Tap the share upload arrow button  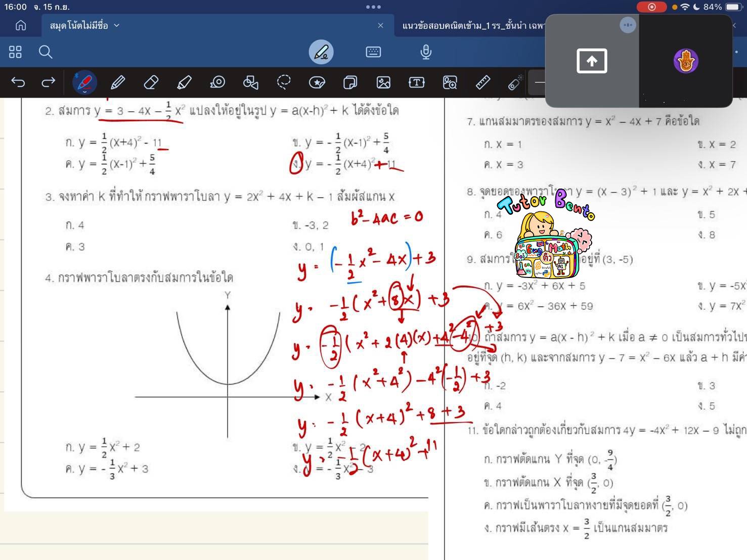coord(591,61)
